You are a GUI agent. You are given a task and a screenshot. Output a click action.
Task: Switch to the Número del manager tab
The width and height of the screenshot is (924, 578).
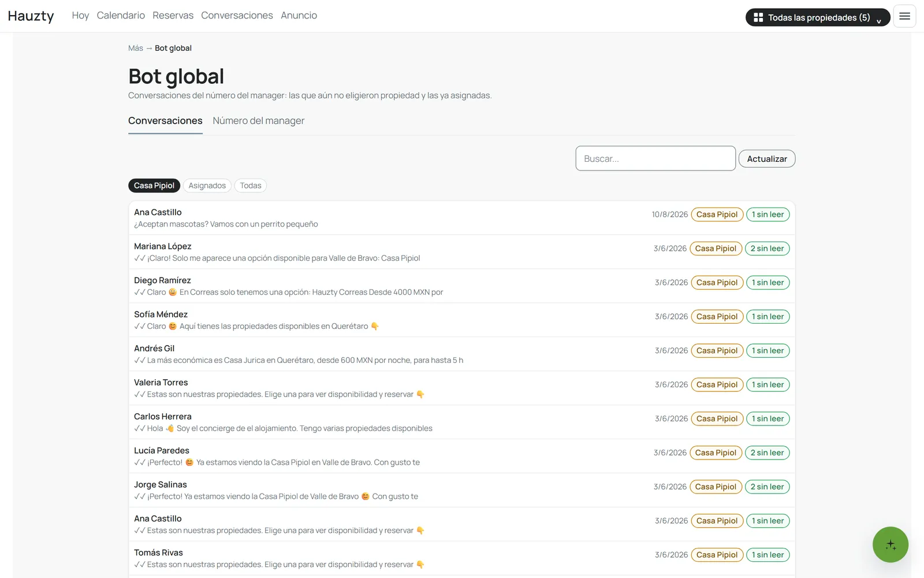click(x=258, y=121)
